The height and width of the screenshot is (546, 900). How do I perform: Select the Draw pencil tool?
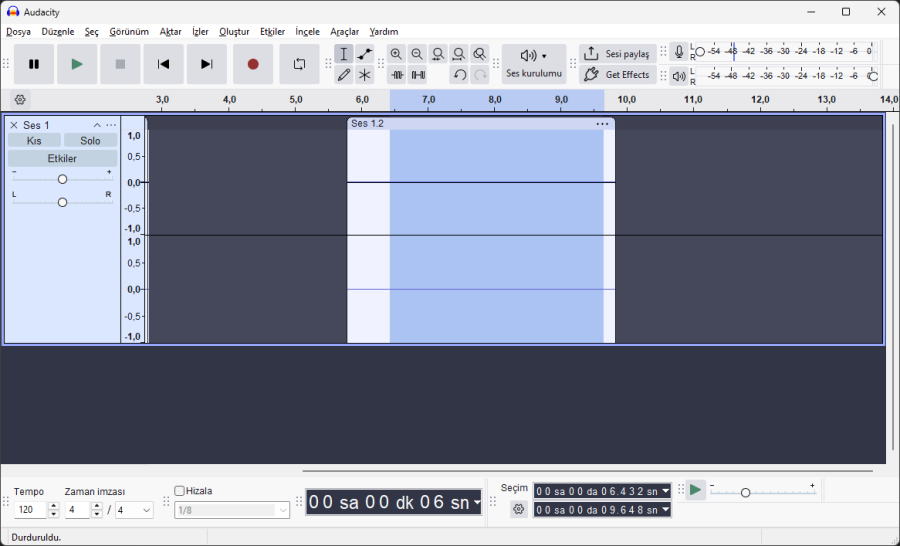click(x=344, y=75)
